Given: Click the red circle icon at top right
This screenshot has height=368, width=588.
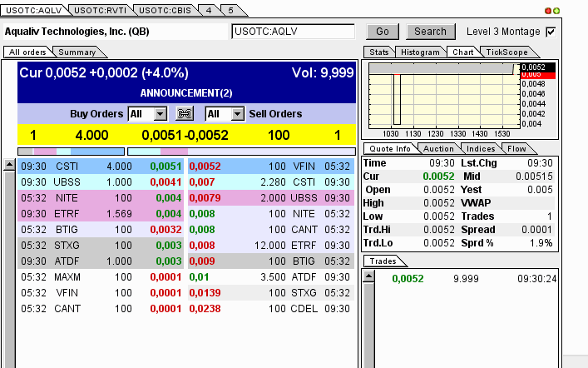Looking at the screenshot, I should click(x=548, y=11).
